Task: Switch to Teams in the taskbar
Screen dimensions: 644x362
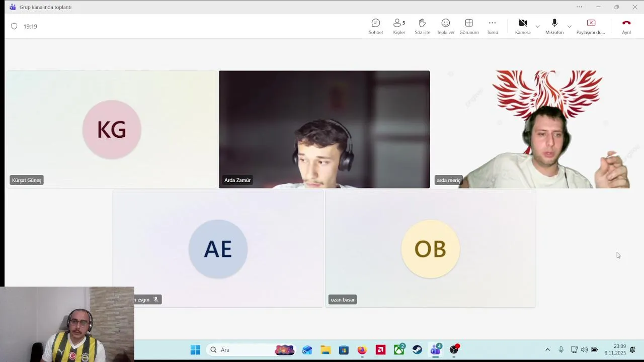Action: [435, 350]
